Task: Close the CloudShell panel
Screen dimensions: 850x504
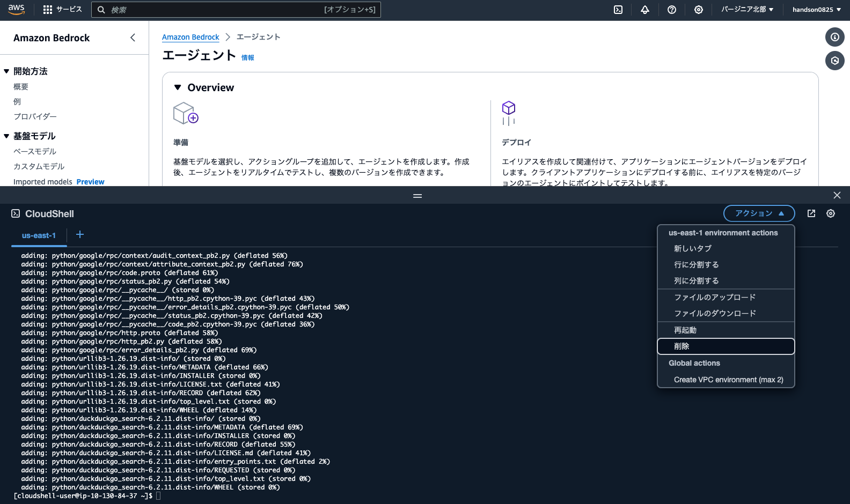Action: pyautogui.click(x=837, y=195)
